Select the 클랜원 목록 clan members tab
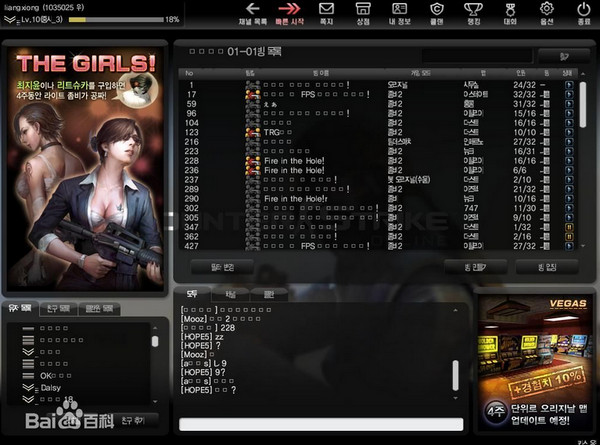 (99, 308)
